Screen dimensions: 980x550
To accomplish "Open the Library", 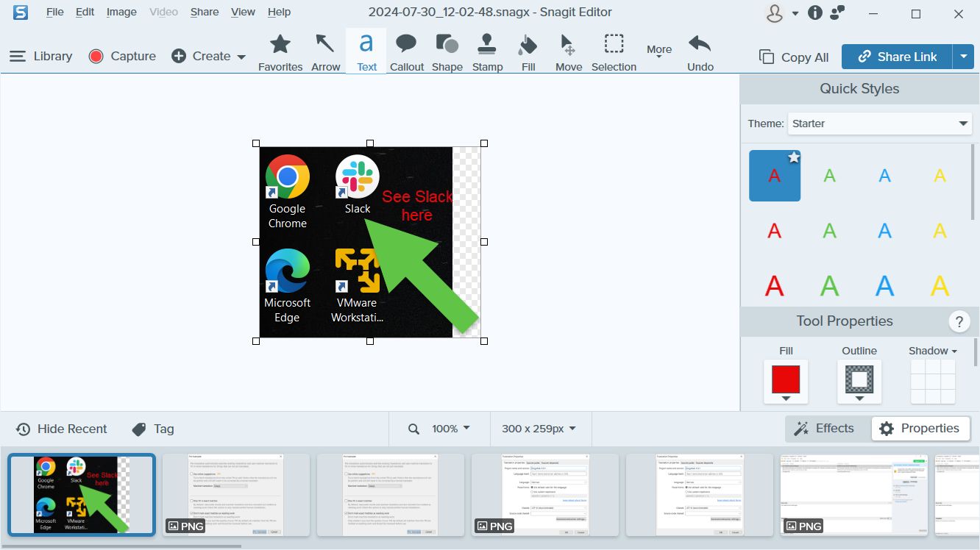I will pos(40,56).
